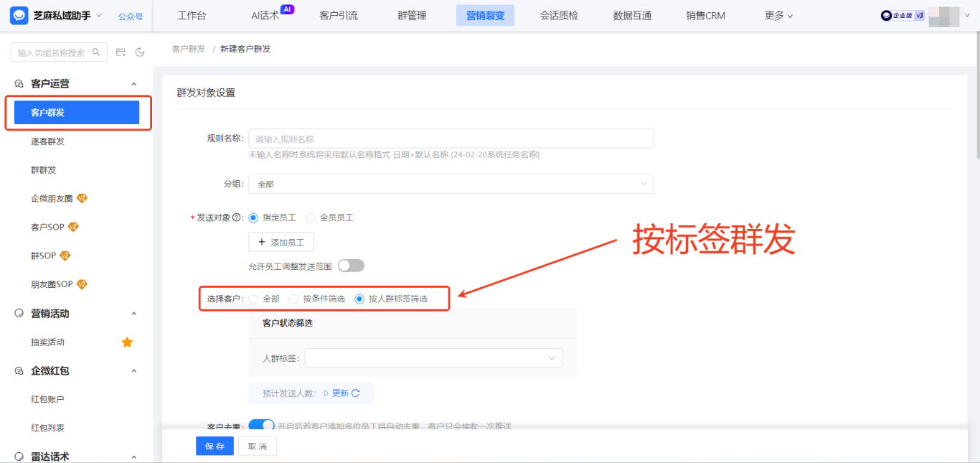The image size is (980, 463).
Task: Select the 全员员工 radio button
Action: [x=311, y=218]
